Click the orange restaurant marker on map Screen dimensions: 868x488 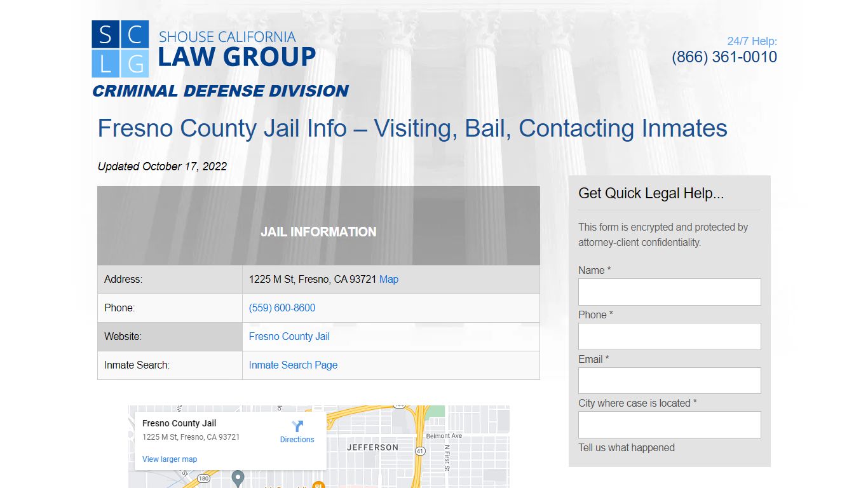coord(319,485)
